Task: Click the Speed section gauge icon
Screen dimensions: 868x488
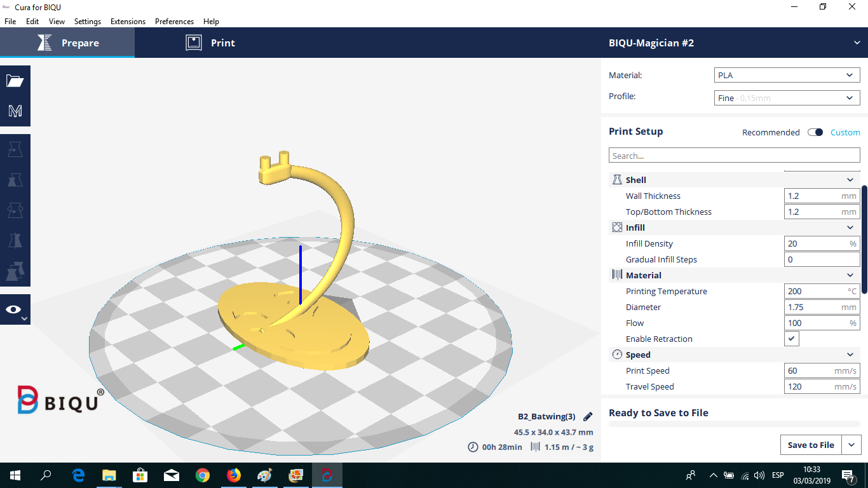Action: (x=617, y=355)
